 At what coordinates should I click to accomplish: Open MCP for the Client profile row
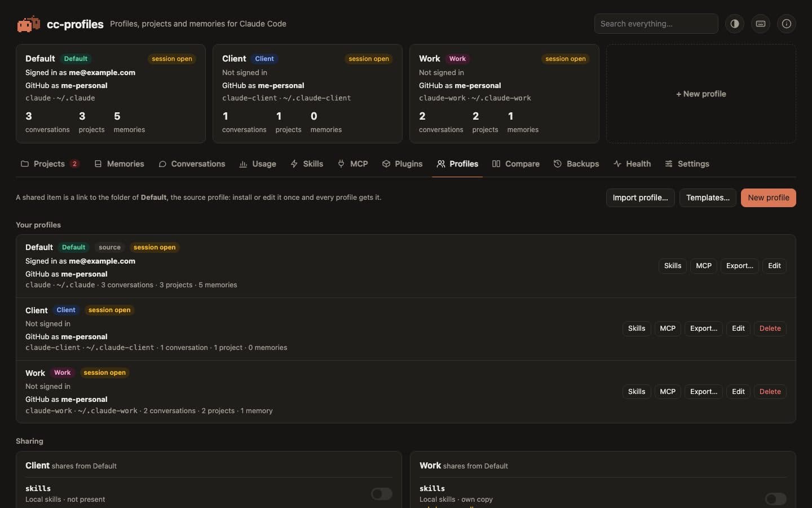[x=668, y=329]
